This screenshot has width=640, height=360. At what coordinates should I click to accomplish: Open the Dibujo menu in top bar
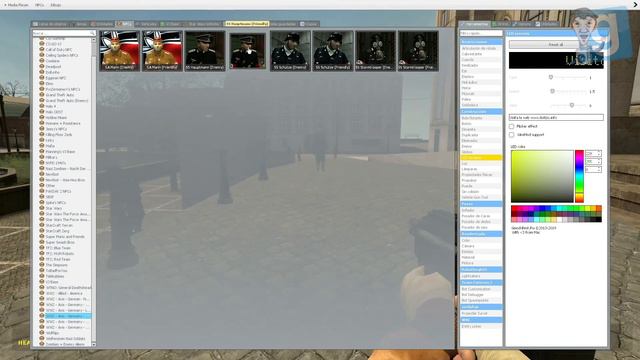coord(56,5)
